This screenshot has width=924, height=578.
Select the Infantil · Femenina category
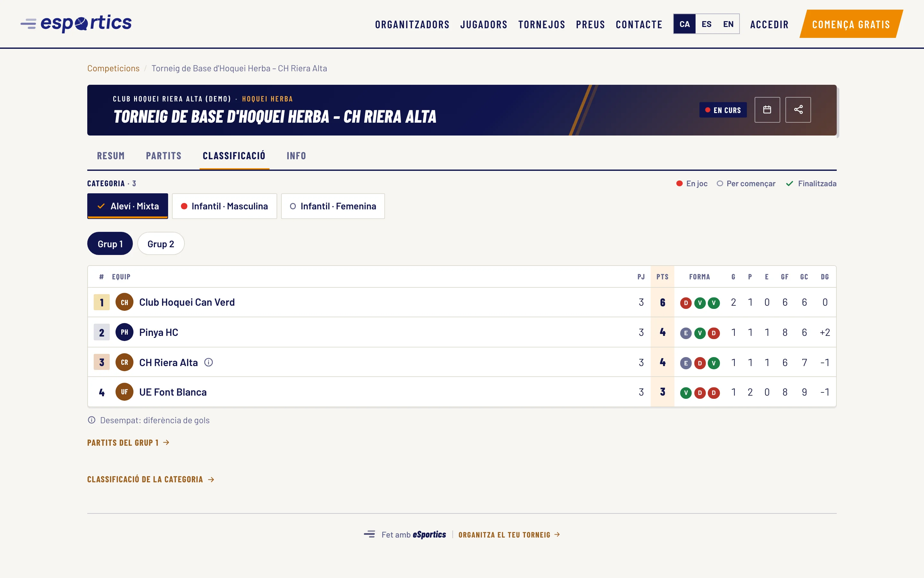coord(333,206)
